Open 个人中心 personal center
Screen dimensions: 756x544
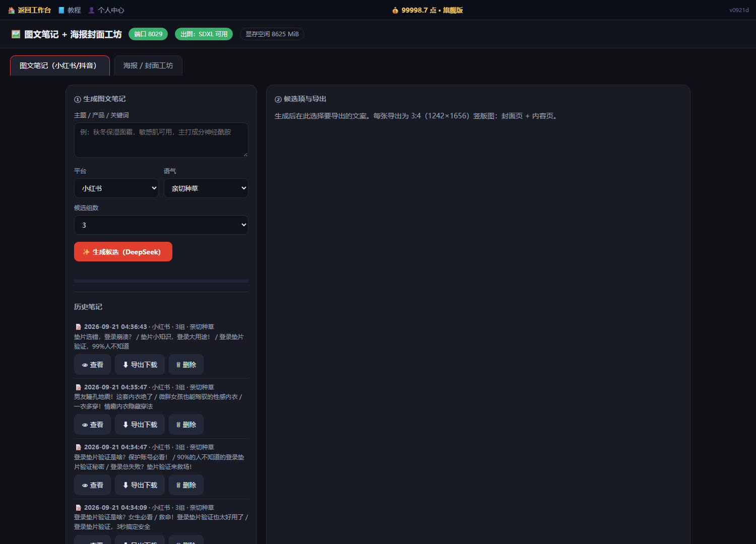click(x=106, y=10)
